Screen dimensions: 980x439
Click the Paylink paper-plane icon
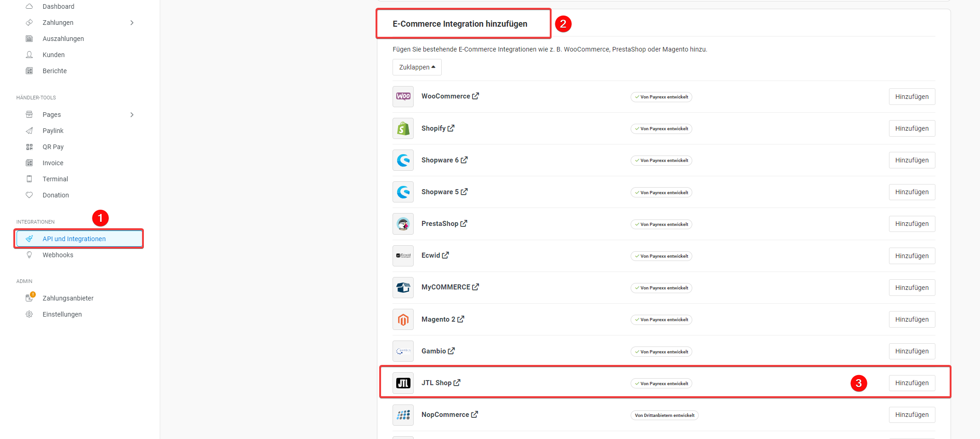29,131
